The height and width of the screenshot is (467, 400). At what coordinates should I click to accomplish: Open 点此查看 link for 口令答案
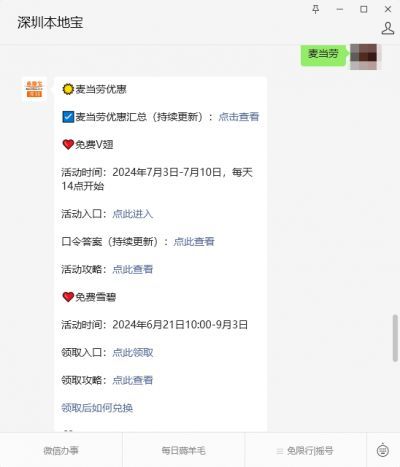194,241
